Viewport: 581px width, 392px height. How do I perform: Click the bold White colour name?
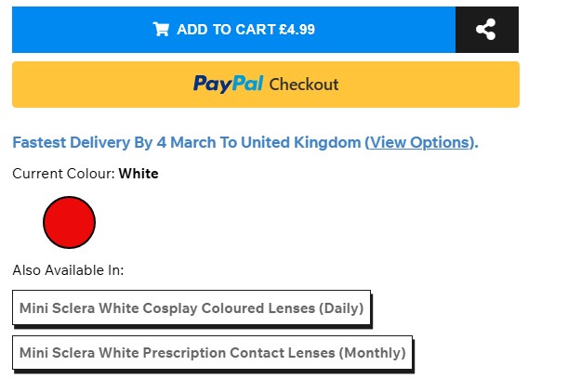(x=139, y=174)
